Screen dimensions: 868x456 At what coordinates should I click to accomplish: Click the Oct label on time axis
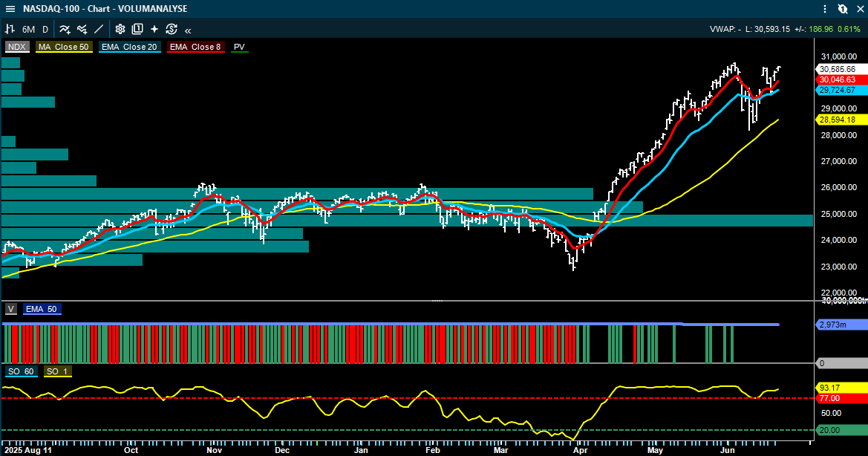pos(131,451)
